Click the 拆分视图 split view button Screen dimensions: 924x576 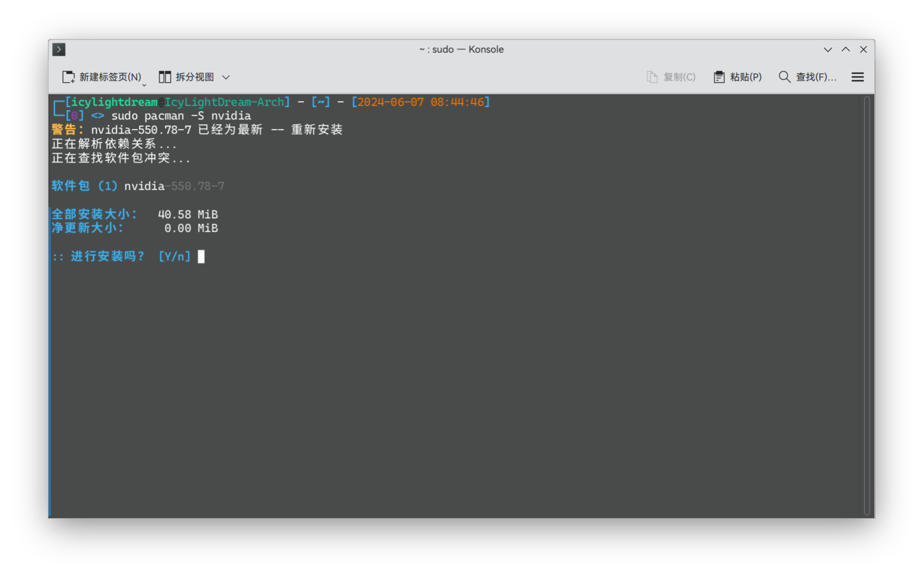(186, 77)
